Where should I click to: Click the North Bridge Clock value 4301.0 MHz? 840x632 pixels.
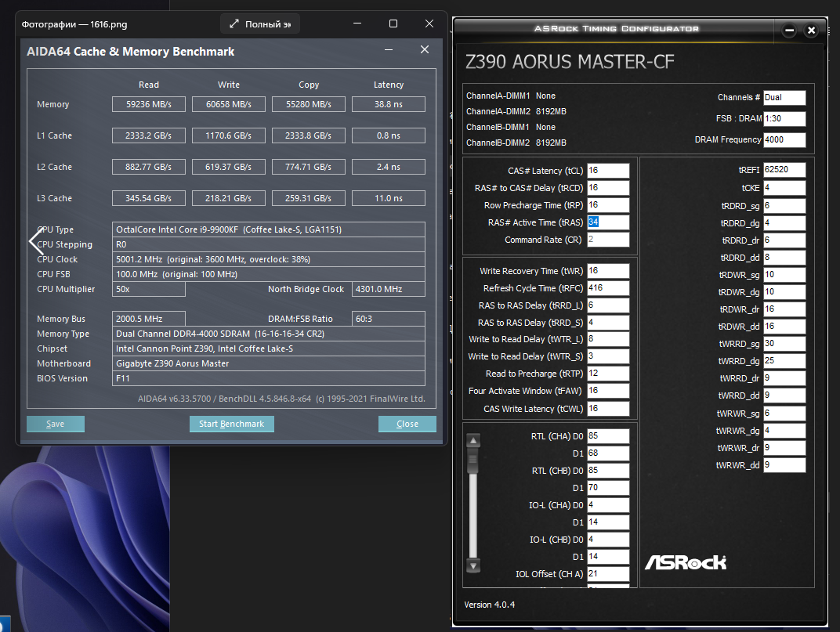(x=389, y=289)
